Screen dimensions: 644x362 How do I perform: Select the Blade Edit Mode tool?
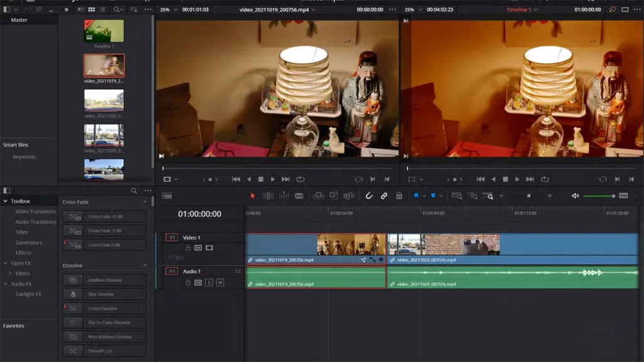tap(299, 196)
